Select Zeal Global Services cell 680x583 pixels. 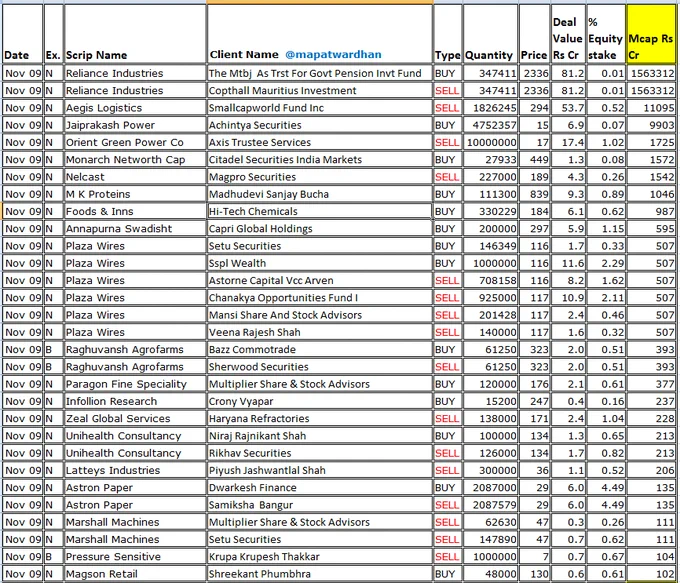[x=135, y=419]
